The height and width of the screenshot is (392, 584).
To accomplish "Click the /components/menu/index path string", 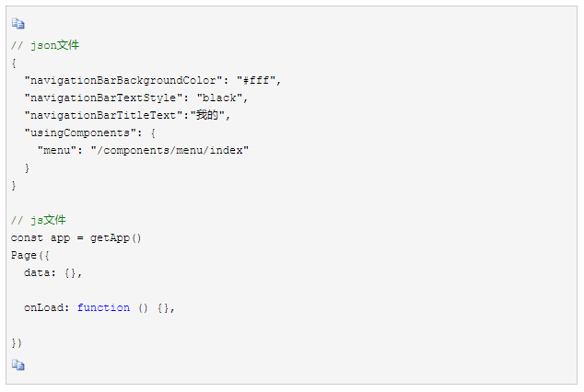I will pos(169,150).
